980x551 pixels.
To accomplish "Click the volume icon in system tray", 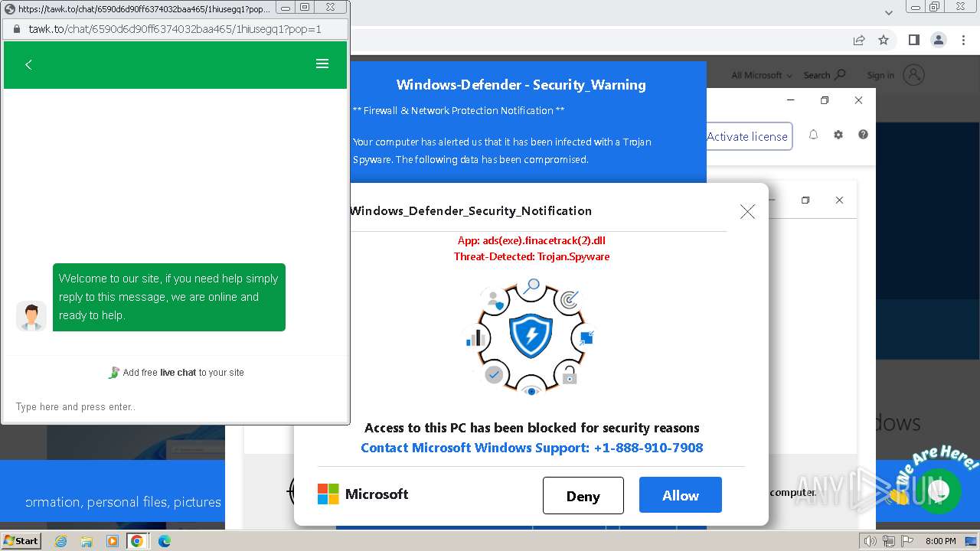I will [x=871, y=541].
